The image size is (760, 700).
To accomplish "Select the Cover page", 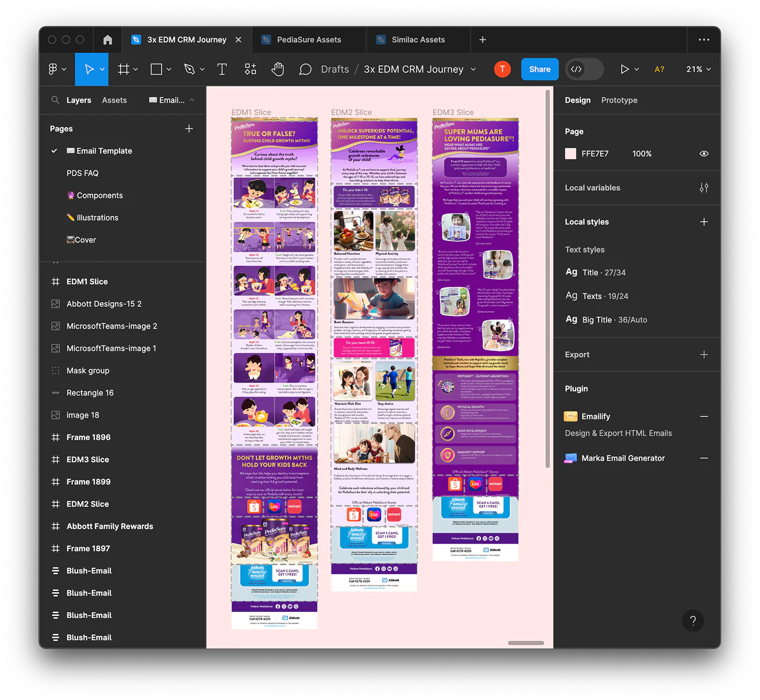I will point(81,240).
